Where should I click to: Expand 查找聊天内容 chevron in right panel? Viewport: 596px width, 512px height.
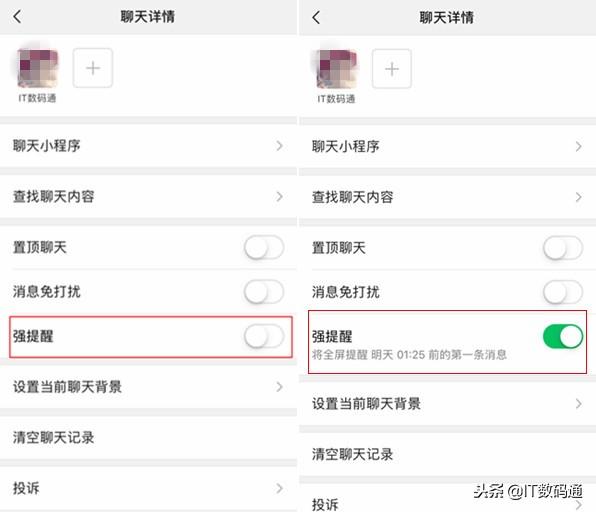[x=579, y=197]
